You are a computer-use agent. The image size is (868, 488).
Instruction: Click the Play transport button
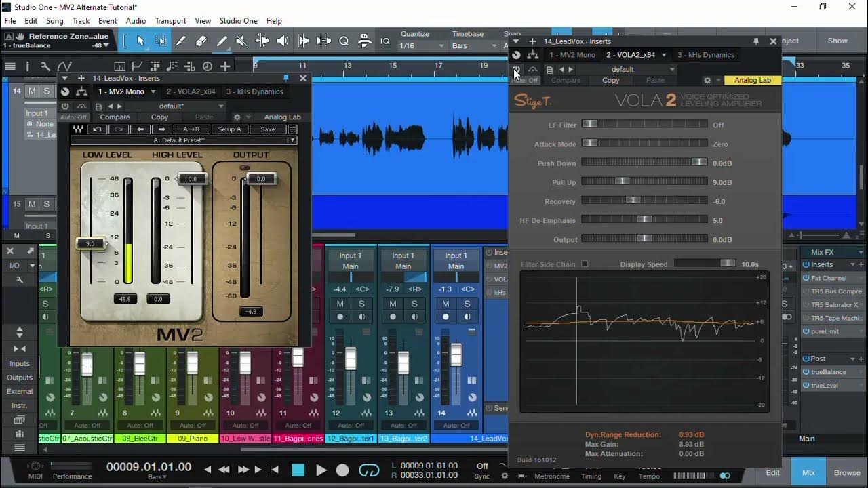click(321, 470)
